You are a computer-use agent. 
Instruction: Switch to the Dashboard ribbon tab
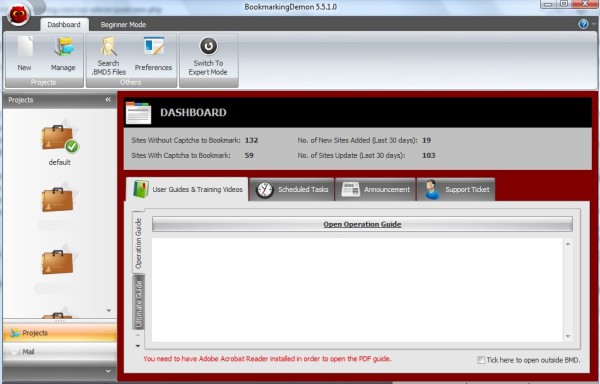[64, 24]
